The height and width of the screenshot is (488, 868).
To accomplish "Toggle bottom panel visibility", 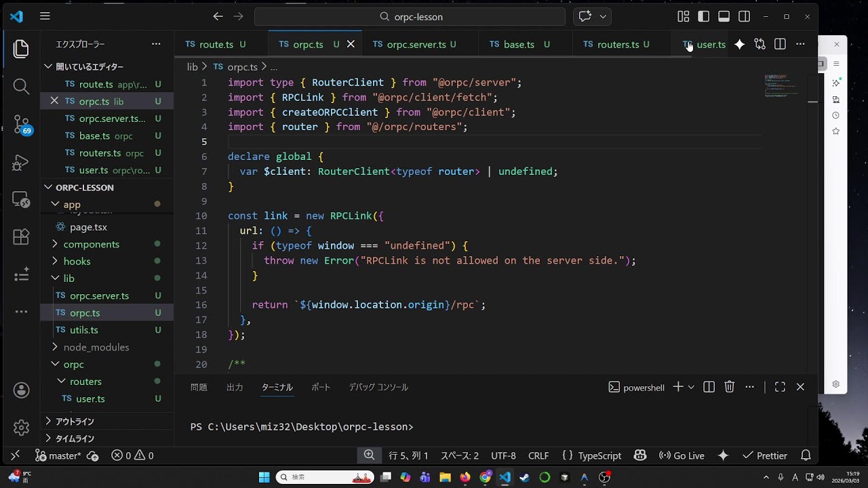I will [x=724, y=16].
